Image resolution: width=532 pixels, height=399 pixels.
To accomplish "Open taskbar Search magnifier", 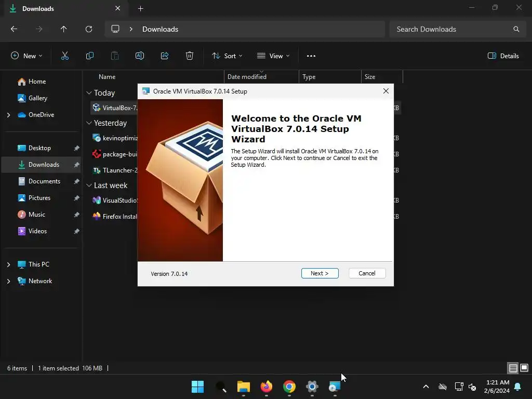I will 220,387.
